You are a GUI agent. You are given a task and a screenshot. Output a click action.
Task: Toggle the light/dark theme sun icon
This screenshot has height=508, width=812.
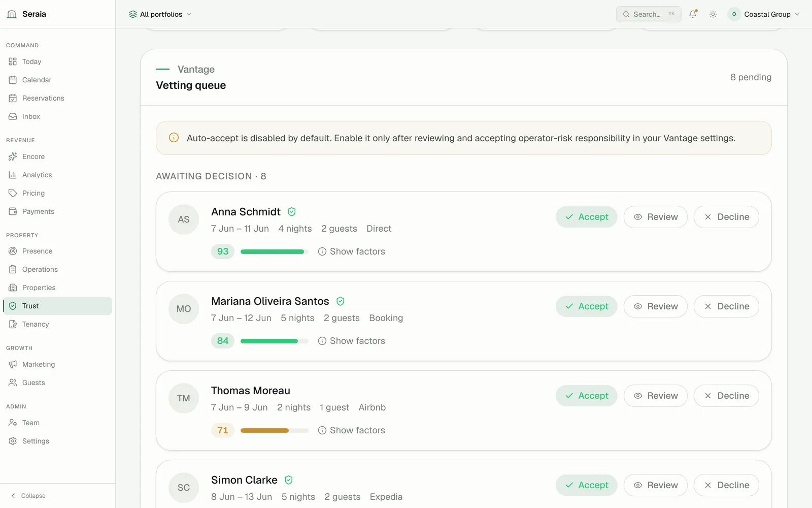tap(713, 14)
